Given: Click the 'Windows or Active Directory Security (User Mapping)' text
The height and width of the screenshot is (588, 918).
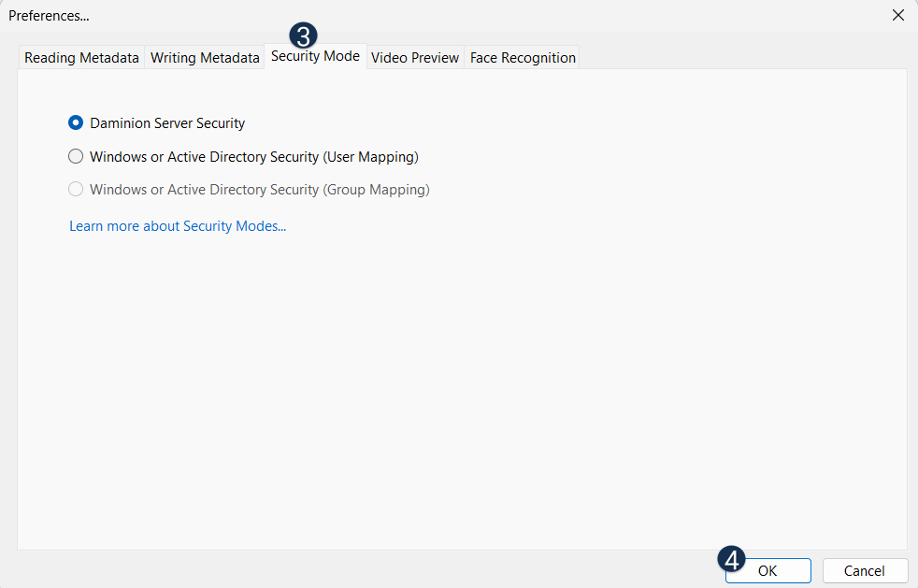Looking at the screenshot, I should (253, 156).
